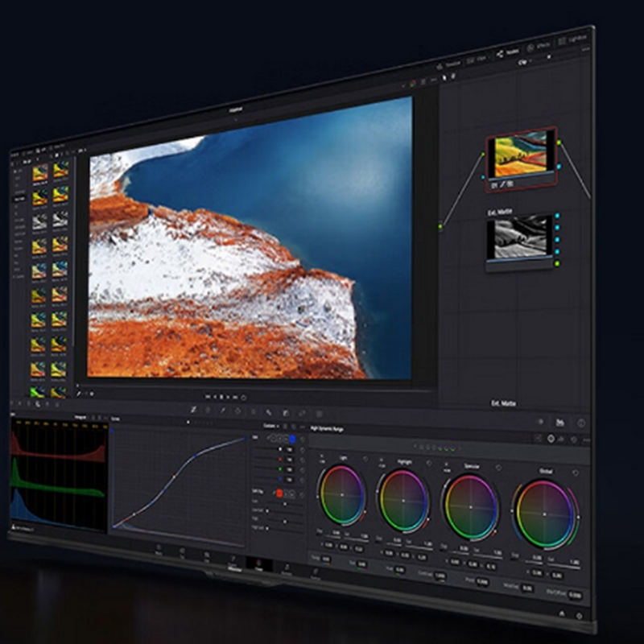
Task: Click the colorful wheel icon above viewer
Action: [x=413, y=84]
